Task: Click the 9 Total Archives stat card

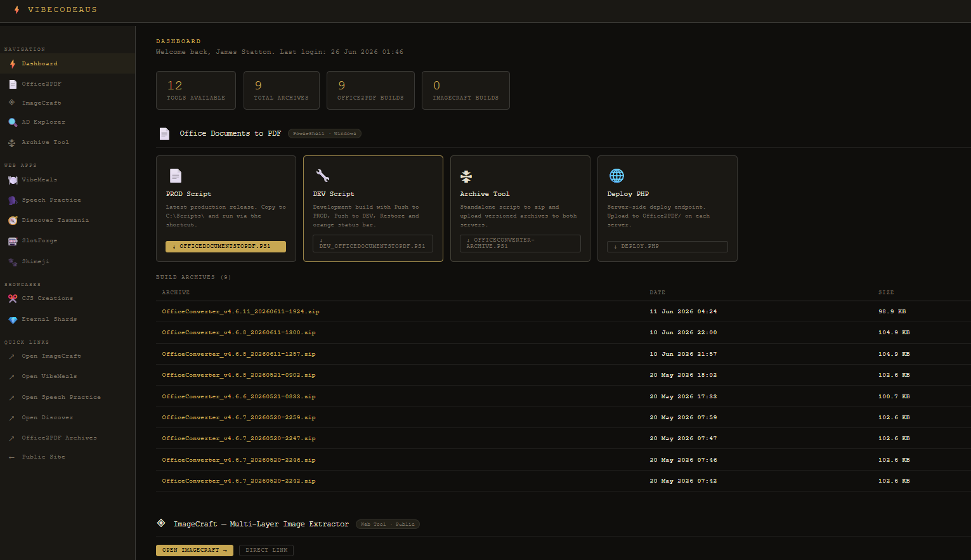Action: 282,90
